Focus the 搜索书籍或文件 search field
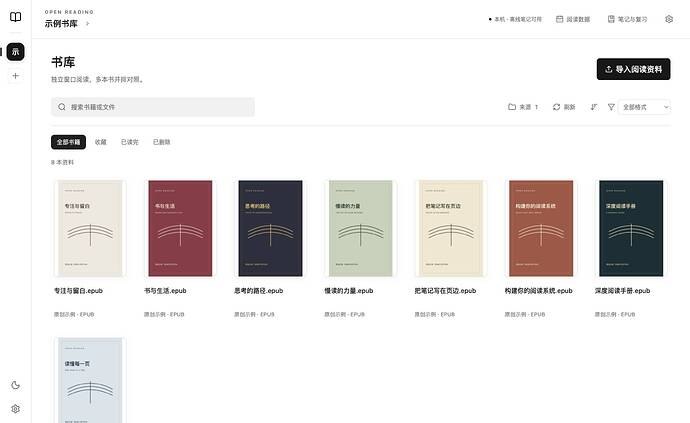This screenshot has height=423, width=690. pos(153,107)
